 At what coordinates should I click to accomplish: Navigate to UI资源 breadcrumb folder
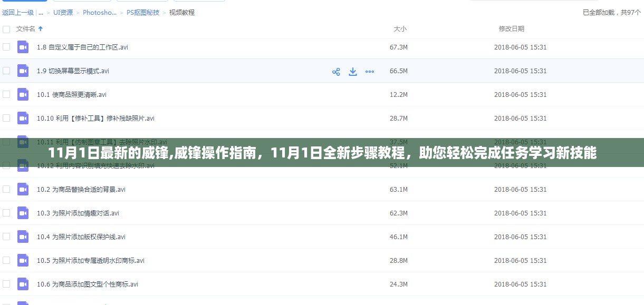pyautogui.click(x=63, y=12)
